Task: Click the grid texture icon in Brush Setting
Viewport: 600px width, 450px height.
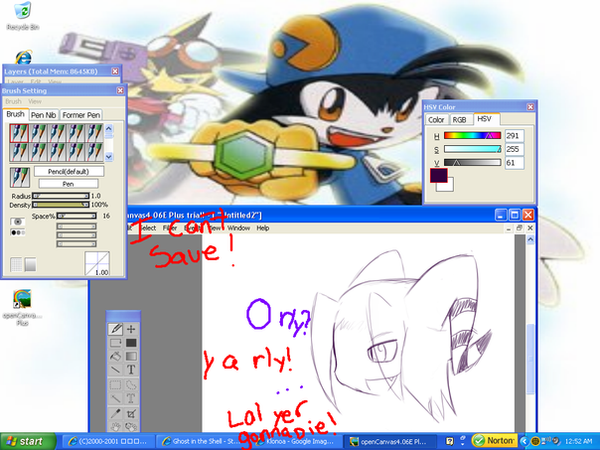Action: 16,264
